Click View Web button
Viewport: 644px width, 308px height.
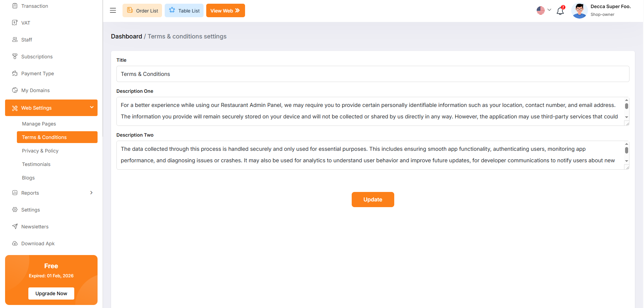tap(225, 11)
